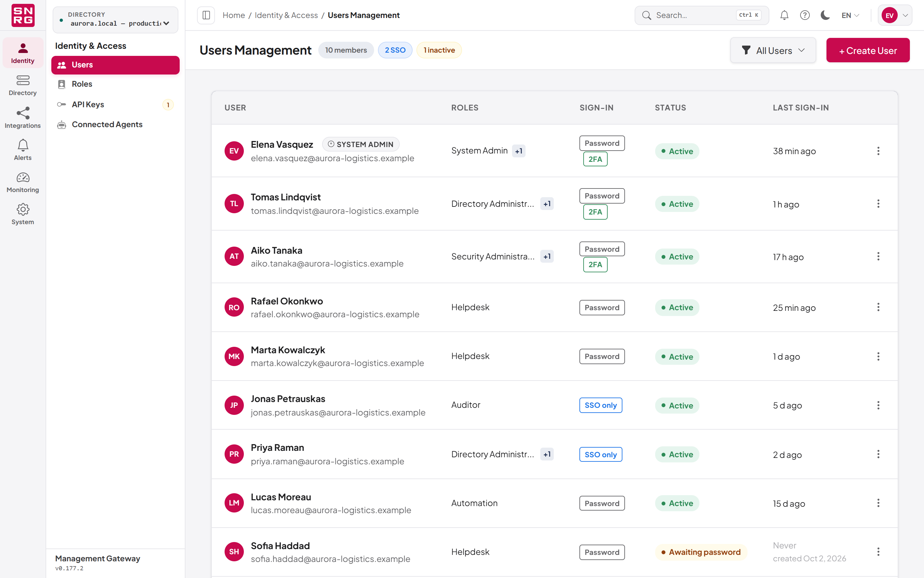Open row actions for Priya Raman

point(878,454)
